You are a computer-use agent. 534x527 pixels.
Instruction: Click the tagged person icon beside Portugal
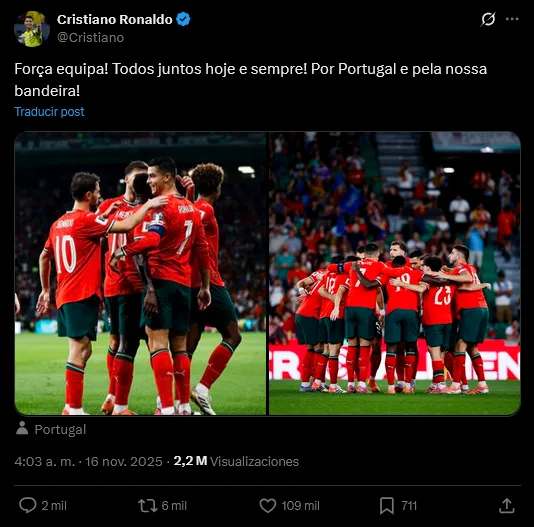point(22,429)
